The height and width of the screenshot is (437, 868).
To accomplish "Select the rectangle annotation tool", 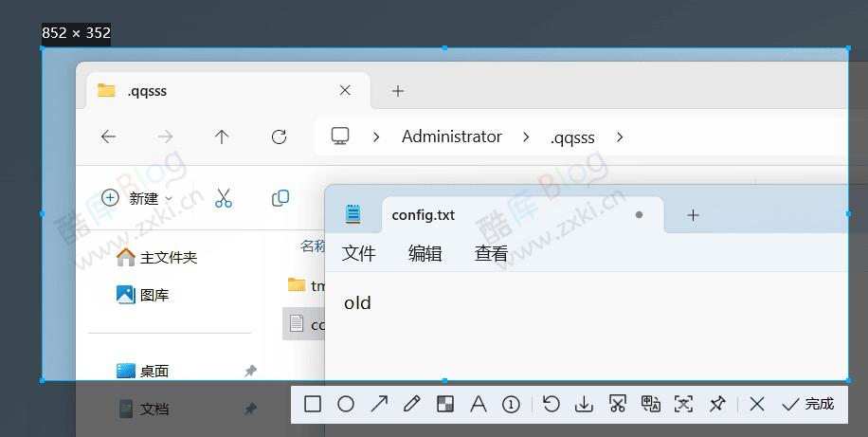I will point(313,405).
